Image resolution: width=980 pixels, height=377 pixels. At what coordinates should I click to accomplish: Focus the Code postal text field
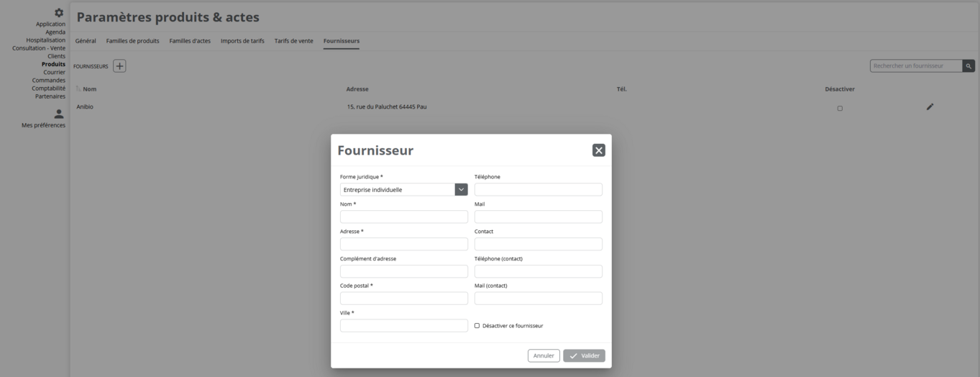coord(403,299)
